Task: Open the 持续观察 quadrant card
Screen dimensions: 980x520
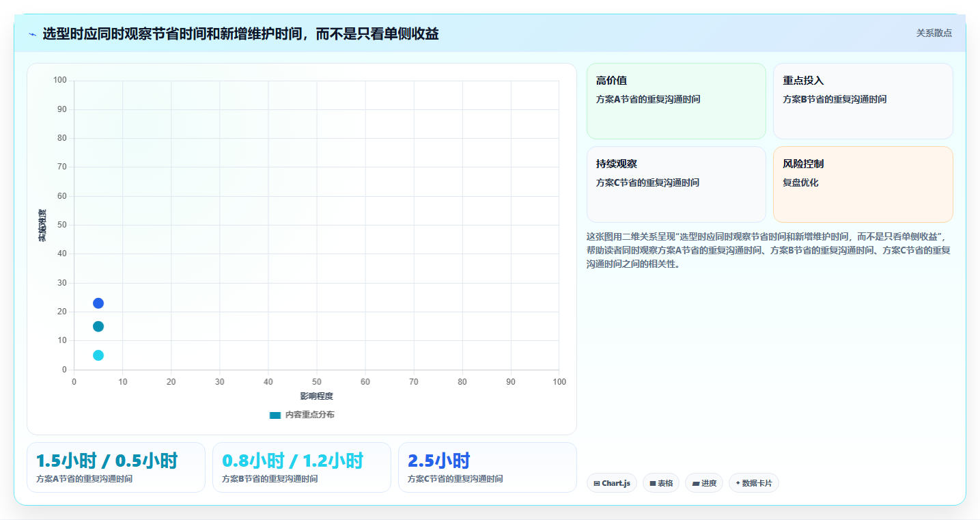Action: click(x=676, y=184)
